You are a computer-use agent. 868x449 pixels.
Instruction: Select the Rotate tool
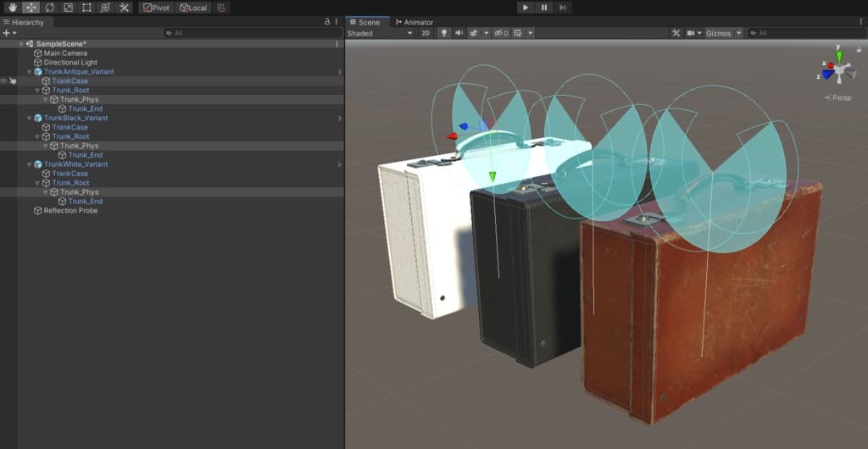pos(49,8)
